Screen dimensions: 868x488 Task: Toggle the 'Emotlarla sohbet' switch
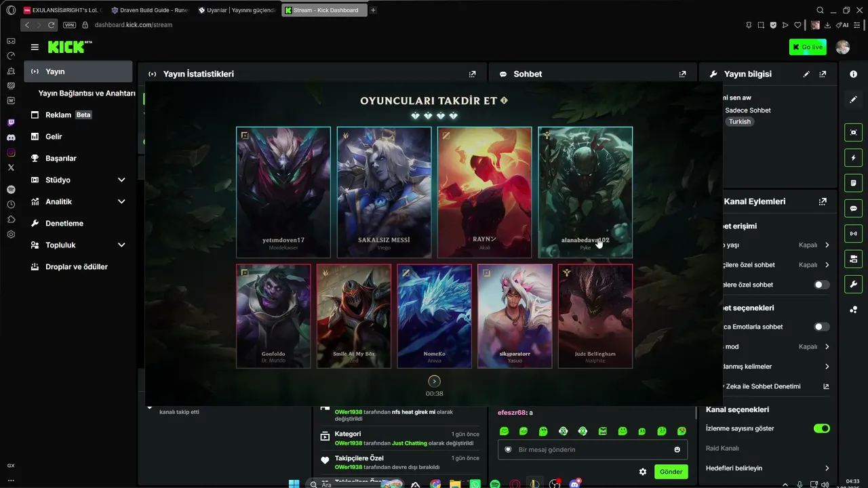822,327
